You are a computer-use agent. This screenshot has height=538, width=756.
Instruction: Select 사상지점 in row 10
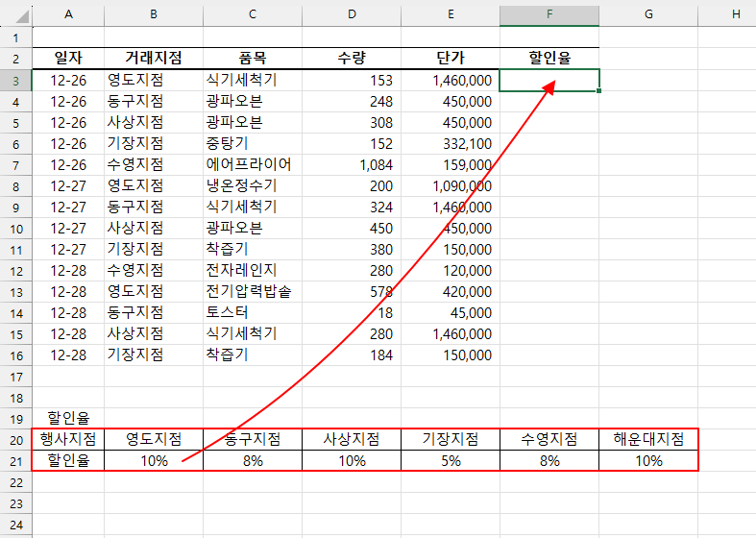point(154,228)
